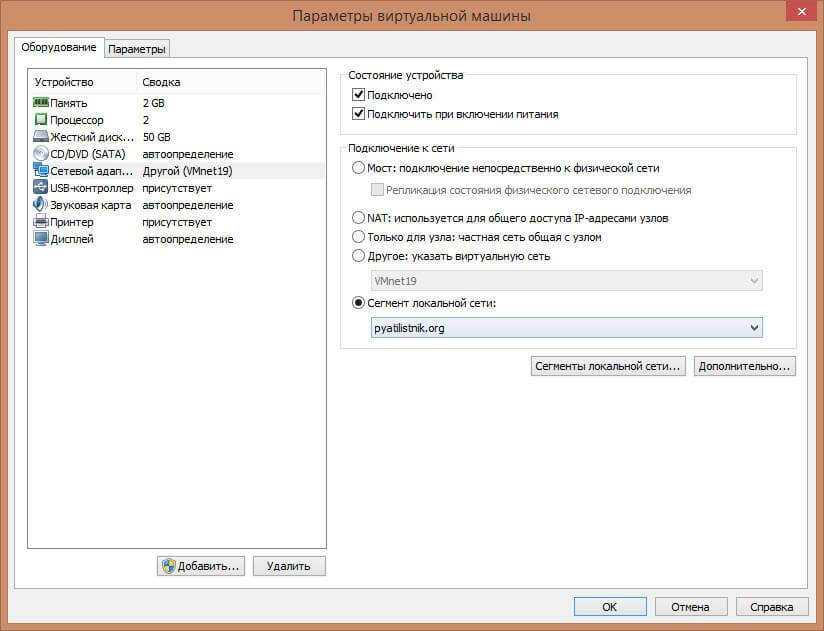Image resolution: width=824 pixels, height=631 pixels.
Task: Click the Сегменты локальной сети button
Action: pos(608,366)
